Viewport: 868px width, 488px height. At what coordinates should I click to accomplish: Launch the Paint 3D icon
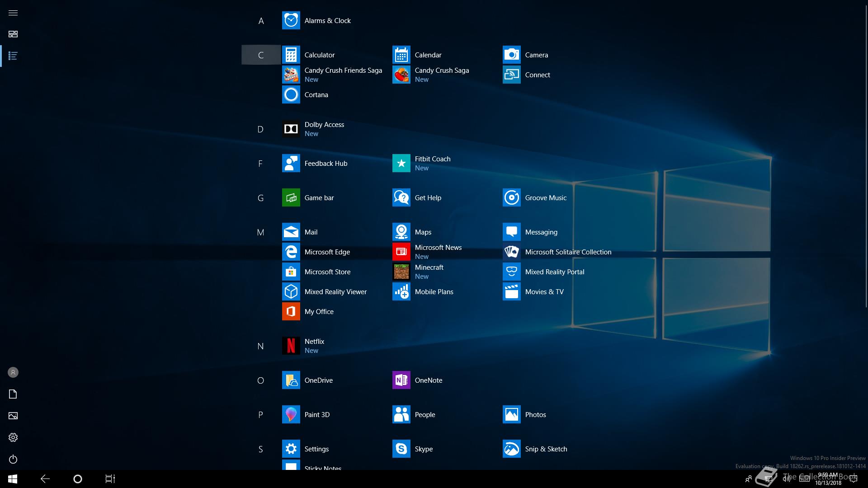(291, 415)
